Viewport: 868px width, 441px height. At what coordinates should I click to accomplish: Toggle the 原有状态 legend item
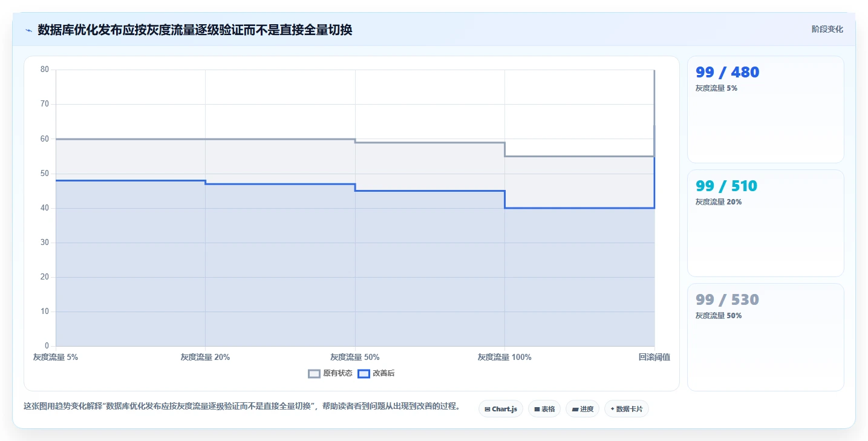pyautogui.click(x=330, y=374)
